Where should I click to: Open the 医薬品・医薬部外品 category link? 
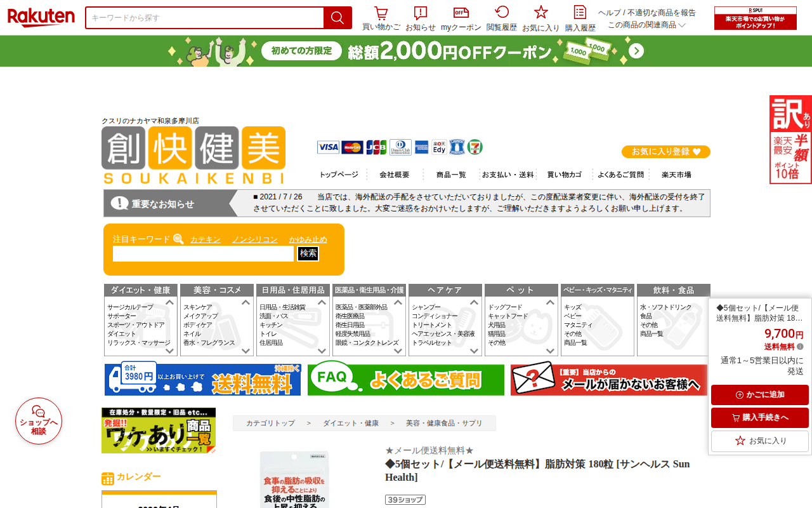pos(362,307)
